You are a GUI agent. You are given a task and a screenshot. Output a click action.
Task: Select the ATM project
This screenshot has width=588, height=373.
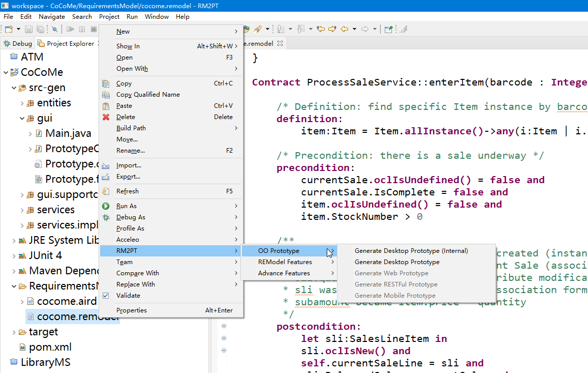pyautogui.click(x=32, y=56)
